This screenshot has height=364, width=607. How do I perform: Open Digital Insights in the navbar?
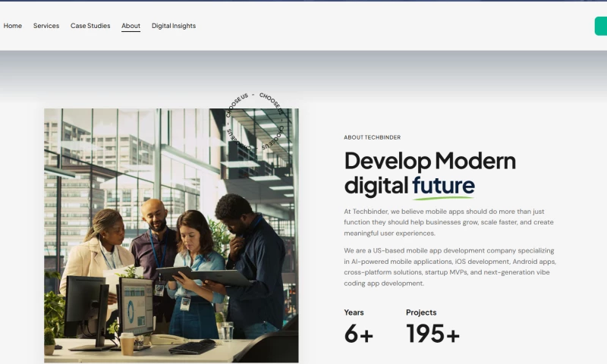(x=174, y=26)
